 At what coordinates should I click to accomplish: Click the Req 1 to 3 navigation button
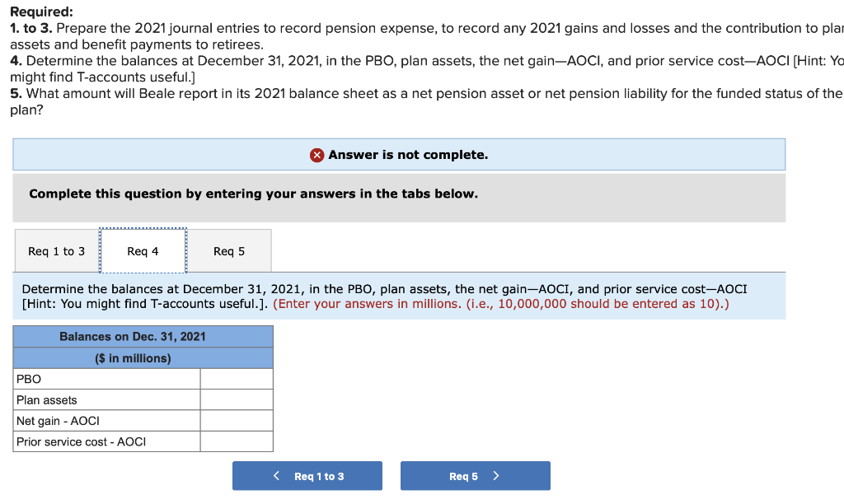click(307, 475)
